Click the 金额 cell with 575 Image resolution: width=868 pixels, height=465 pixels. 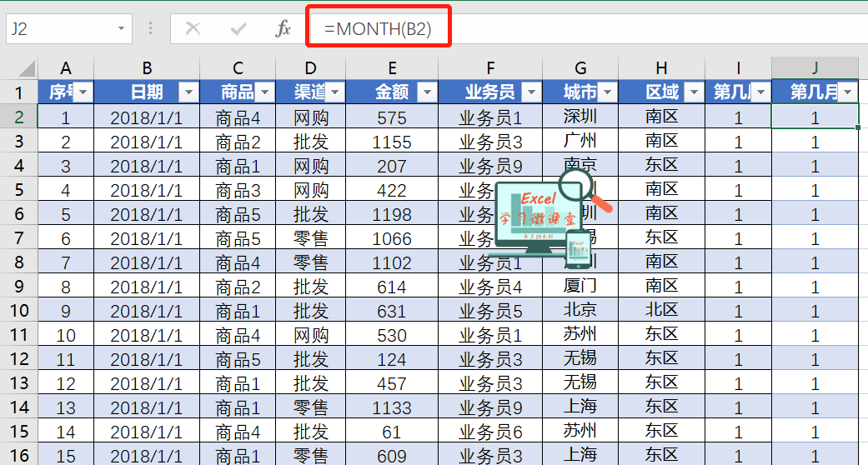coord(392,117)
